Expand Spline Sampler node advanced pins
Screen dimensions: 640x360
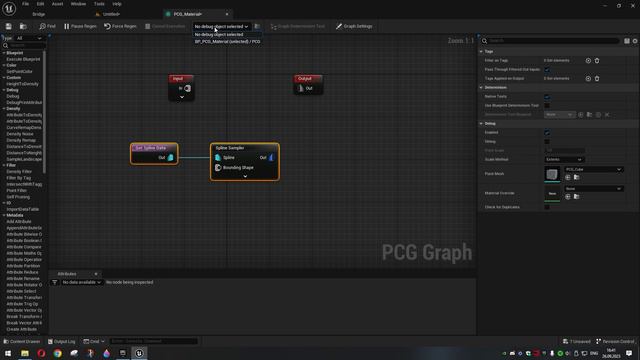(245, 176)
